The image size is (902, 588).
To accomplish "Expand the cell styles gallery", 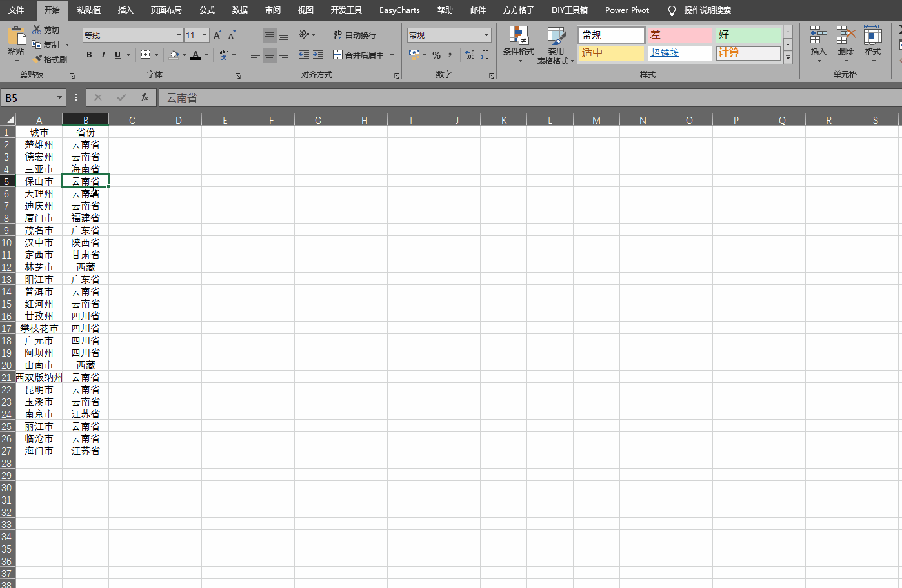I will pyautogui.click(x=788, y=58).
